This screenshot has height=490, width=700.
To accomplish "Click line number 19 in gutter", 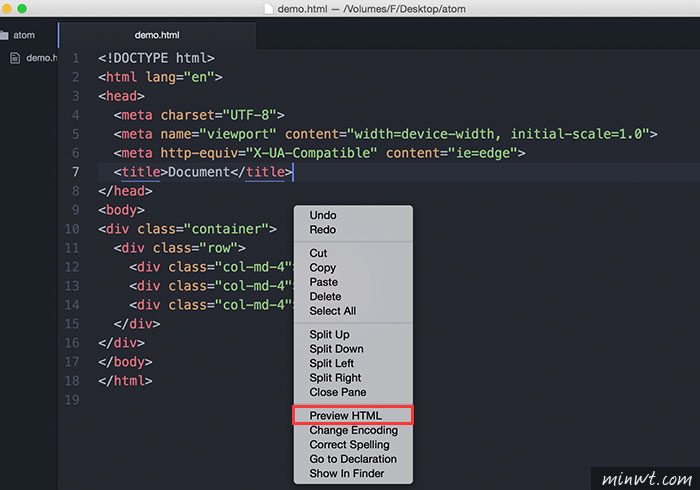I will pyautogui.click(x=72, y=400).
